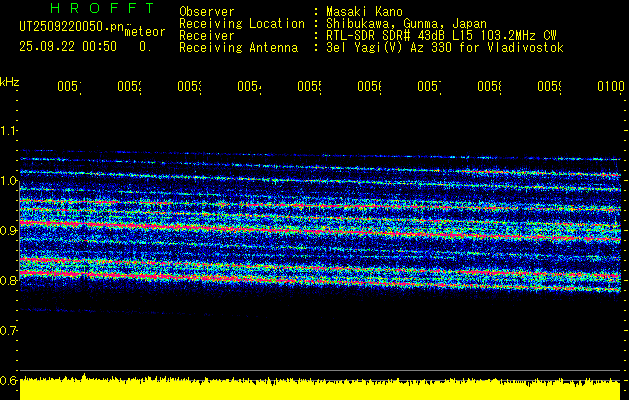Click the 0052 time marker
The height and width of the screenshot is (400, 629).
[x=129, y=86]
